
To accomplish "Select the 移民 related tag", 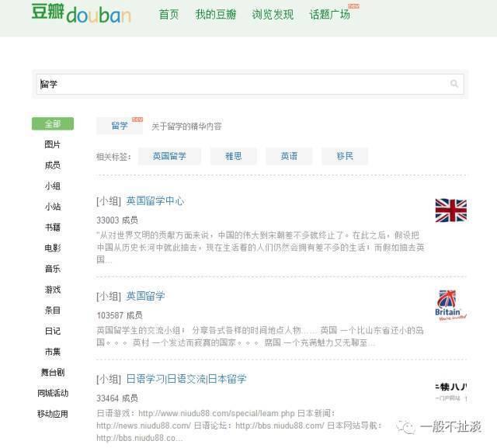I will [345, 156].
